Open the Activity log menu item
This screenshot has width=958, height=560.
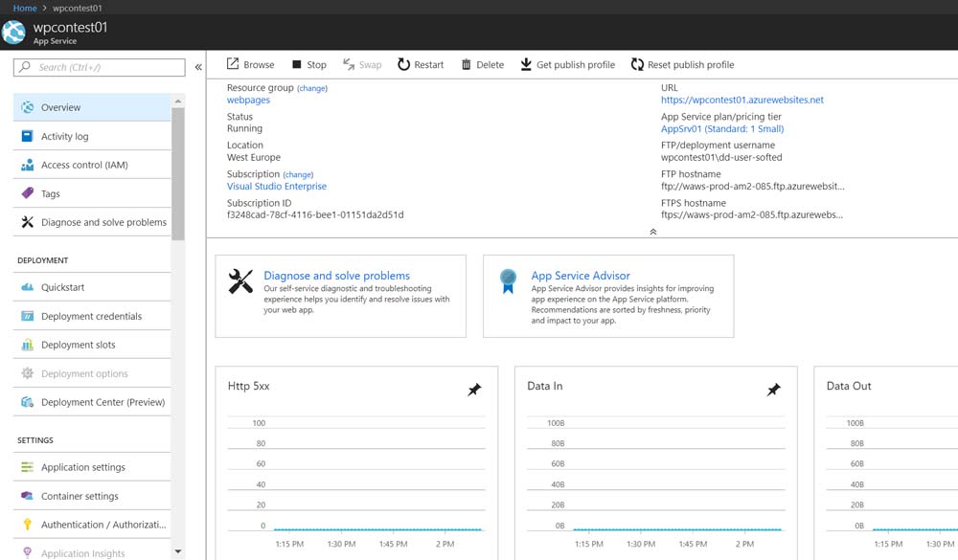(64, 136)
